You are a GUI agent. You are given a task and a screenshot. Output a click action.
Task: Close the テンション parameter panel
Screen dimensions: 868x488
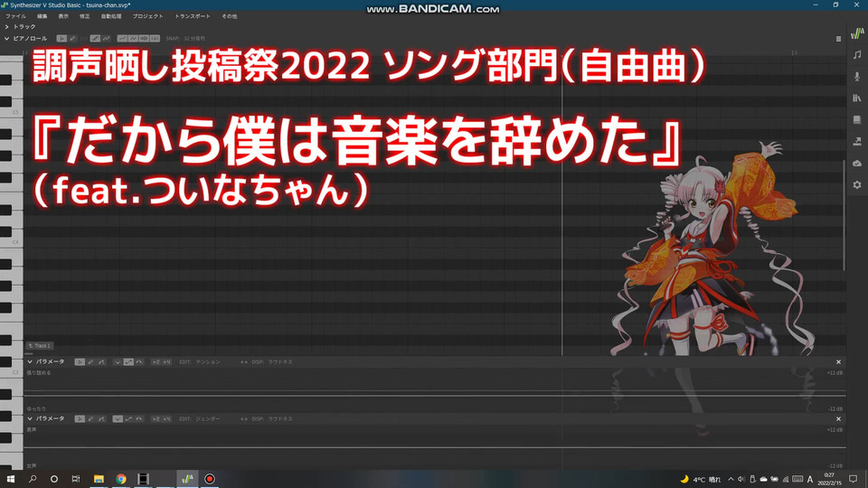[x=838, y=361]
